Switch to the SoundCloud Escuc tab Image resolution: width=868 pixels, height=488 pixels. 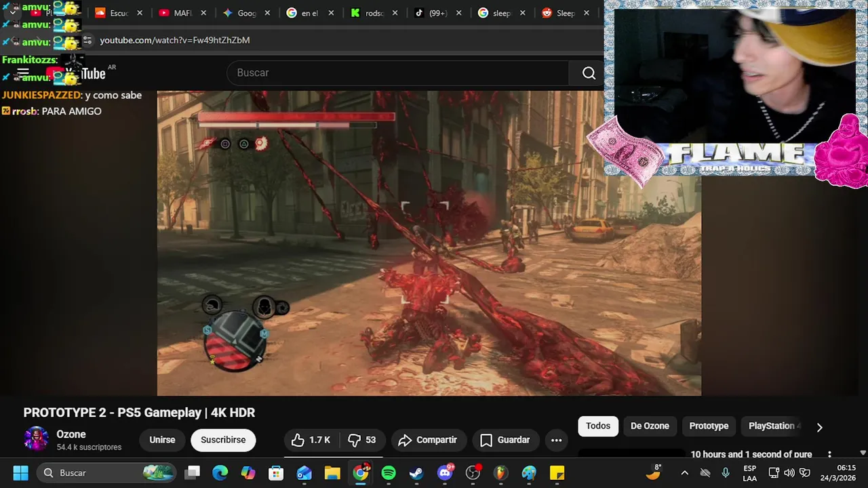pyautogui.click(x=119, y=13)
